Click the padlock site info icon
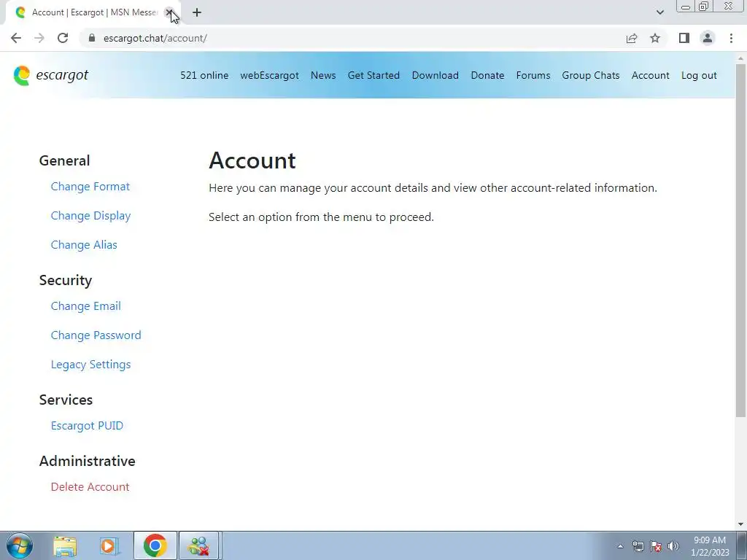 92,38
